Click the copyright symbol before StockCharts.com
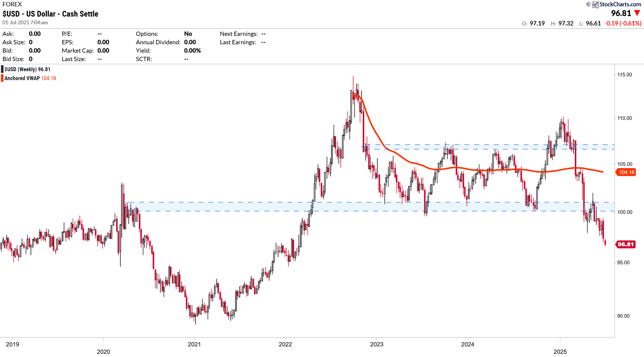 588,4
